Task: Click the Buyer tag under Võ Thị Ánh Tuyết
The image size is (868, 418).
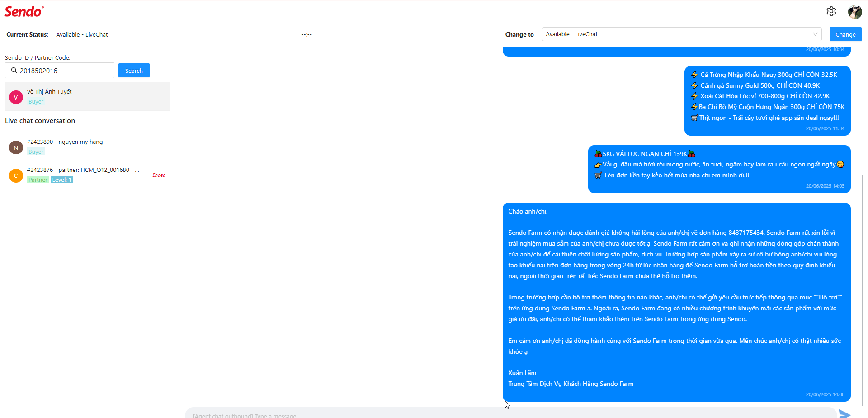Action: point(36,102)
